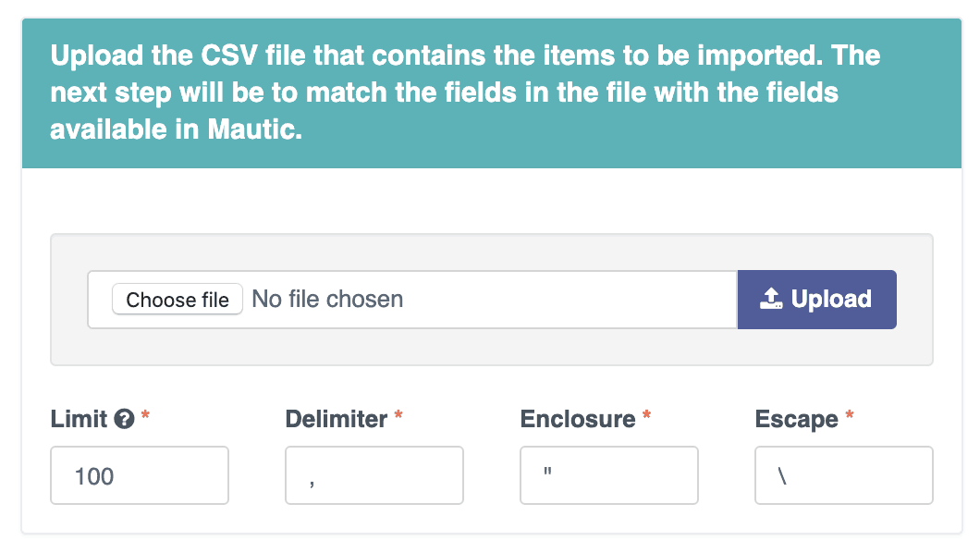Focus the Escape field containing a backslash
Image resolution: width=980 pixels, height=553 pixels.
coord(844,475)
